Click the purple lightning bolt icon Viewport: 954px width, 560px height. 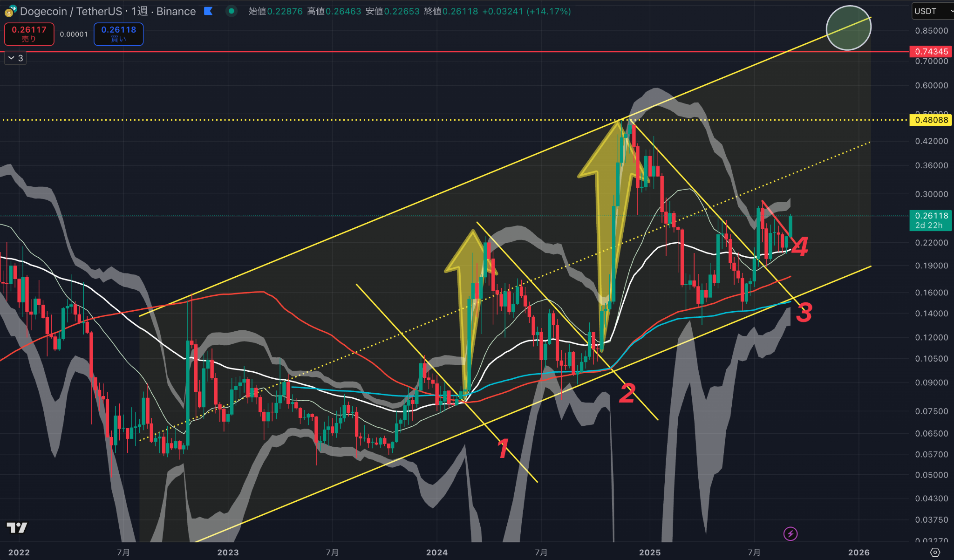tap(790, 533)
